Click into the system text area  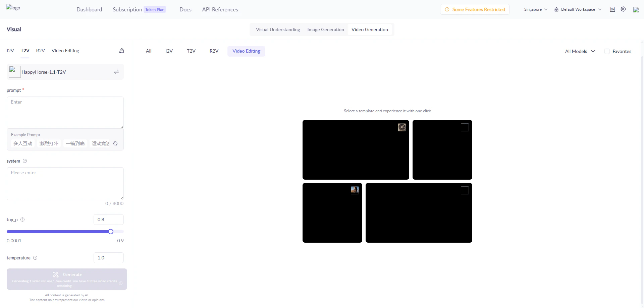pyautogui.click(x=65, y=184)
